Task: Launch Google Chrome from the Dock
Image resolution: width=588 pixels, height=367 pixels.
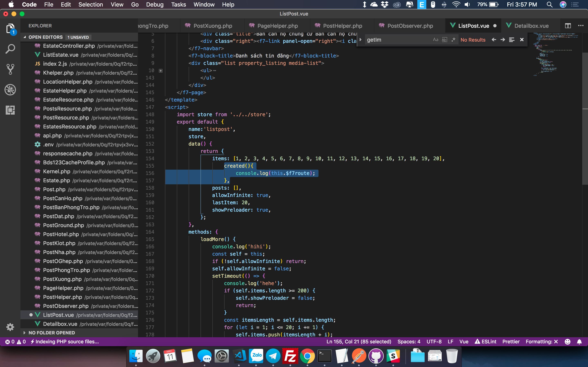Action: pyautogui.click(x=307, y=356)
